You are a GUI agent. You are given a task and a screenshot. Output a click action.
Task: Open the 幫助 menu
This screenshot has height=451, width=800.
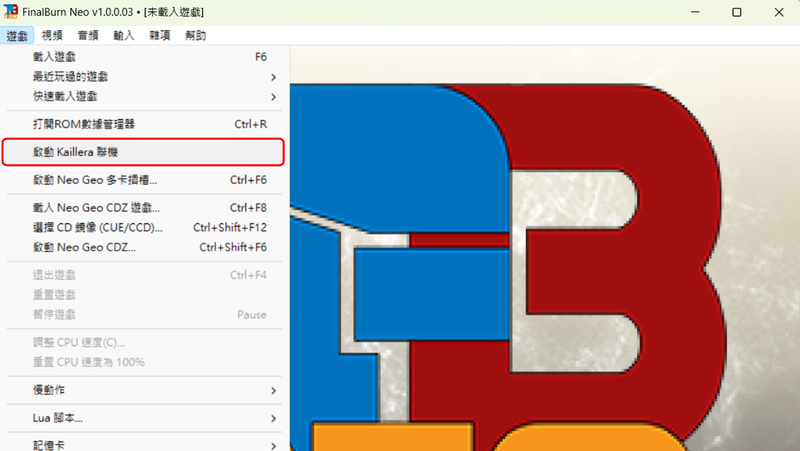pyautogui.click(x=195, y=35)
